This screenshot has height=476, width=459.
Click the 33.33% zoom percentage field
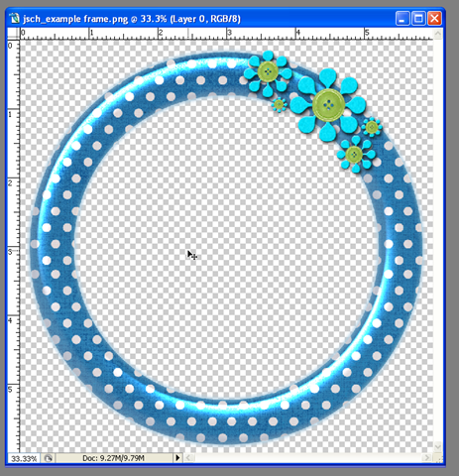[x=24, y=458]
